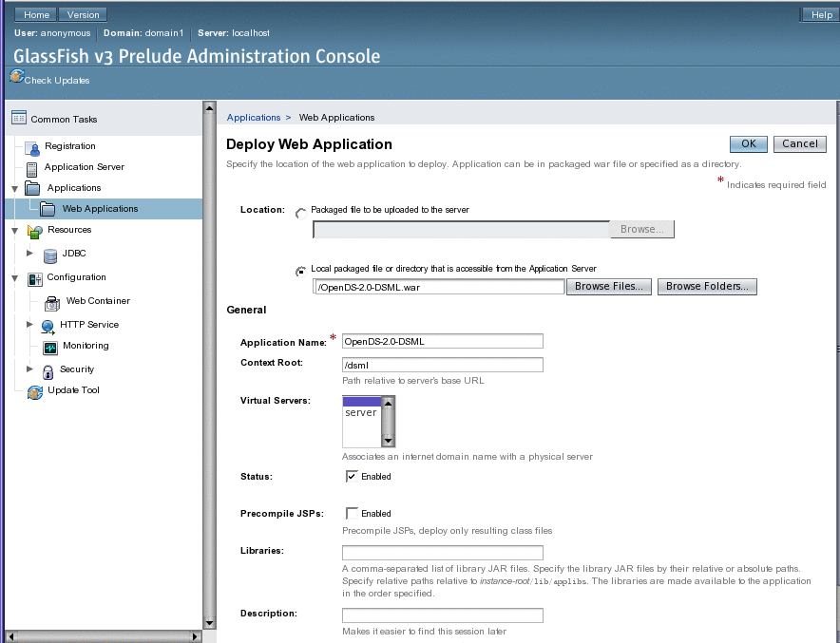840x643 pixels.
Task: Expand the HTTP Service tree node
Action: [x=29, y=325]
